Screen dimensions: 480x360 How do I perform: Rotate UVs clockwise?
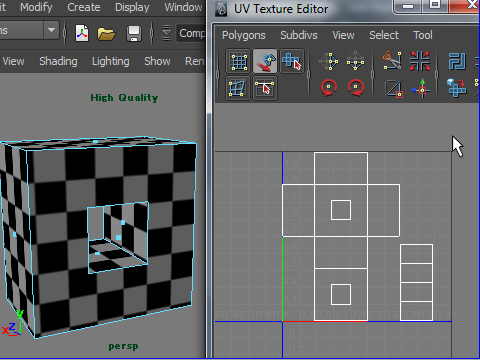tap(355, 88)
